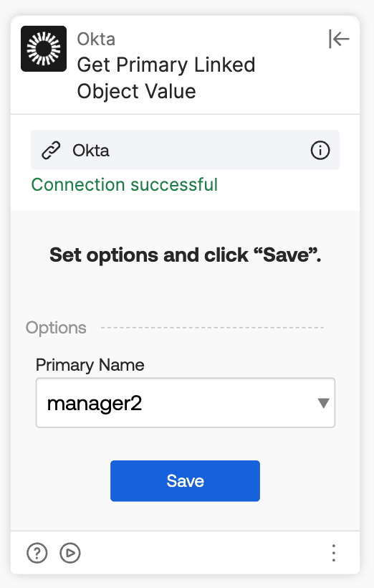Click the empty footer area between icons
Viewport: 374px width, 588px height.
tap(205, 553)
